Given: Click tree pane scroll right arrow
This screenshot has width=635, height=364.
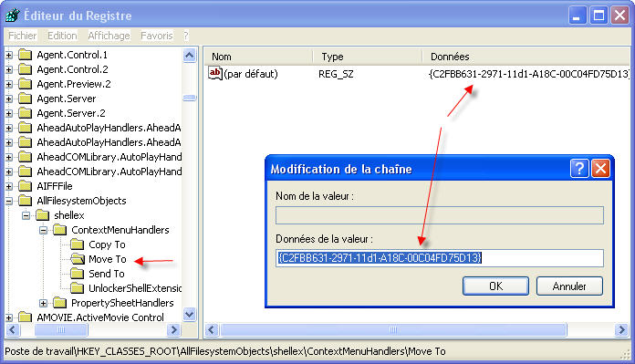Looking at the screenshot, I should click(x=174, y=330).
